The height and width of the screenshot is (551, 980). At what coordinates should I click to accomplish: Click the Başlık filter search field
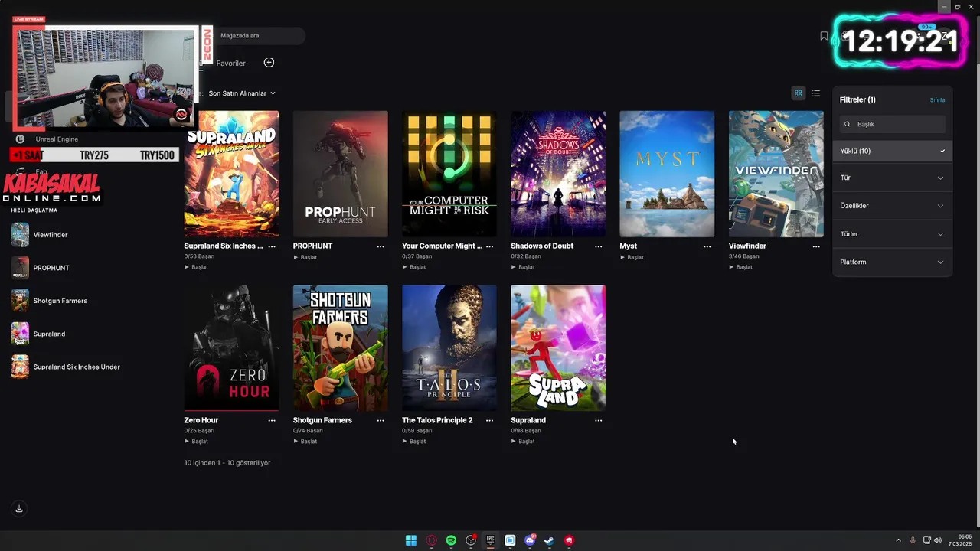(x=893, y=124)
